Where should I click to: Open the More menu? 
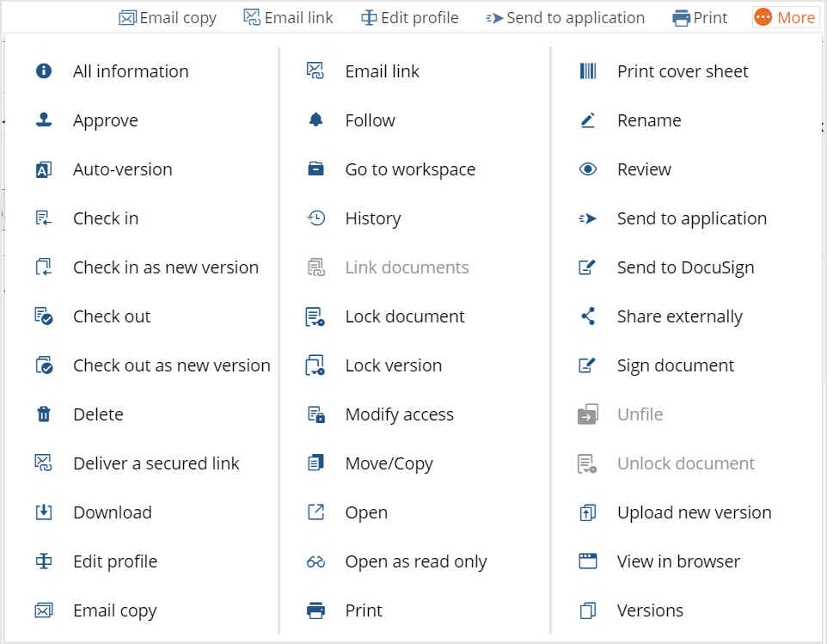(785, 16)
